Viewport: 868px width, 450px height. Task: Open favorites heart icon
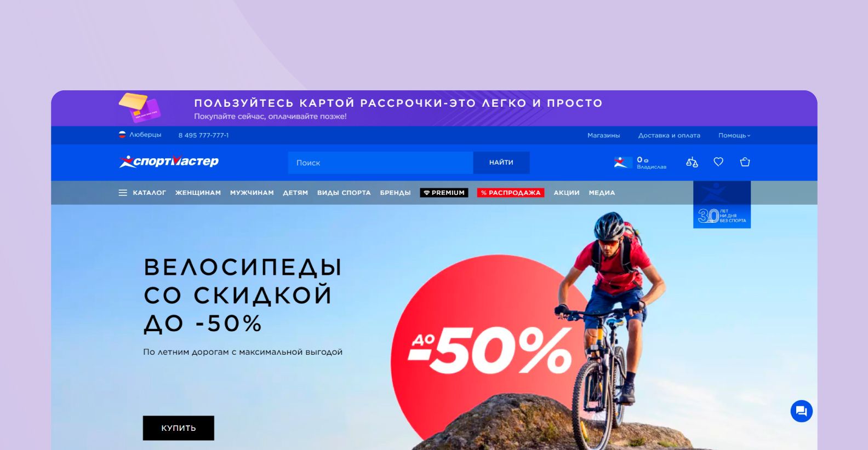[x=718, y=162]
